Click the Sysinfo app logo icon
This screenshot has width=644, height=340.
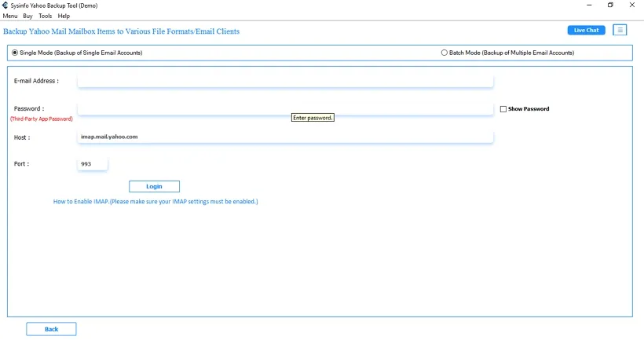click(x=5, y=5)
